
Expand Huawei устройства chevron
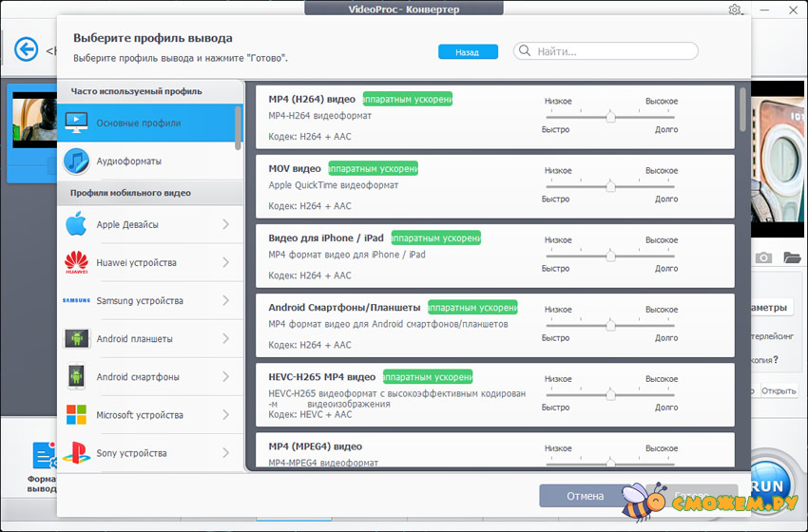click(x=225, y=262)
